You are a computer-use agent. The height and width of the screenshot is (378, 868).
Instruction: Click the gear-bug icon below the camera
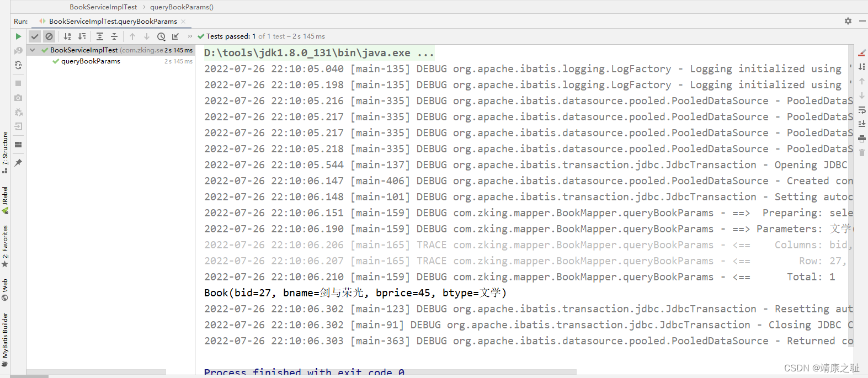click(18, 112)
